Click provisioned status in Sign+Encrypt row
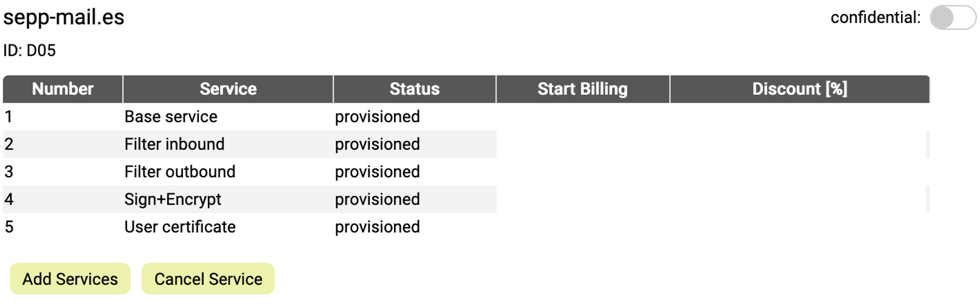 click(377, 200)
